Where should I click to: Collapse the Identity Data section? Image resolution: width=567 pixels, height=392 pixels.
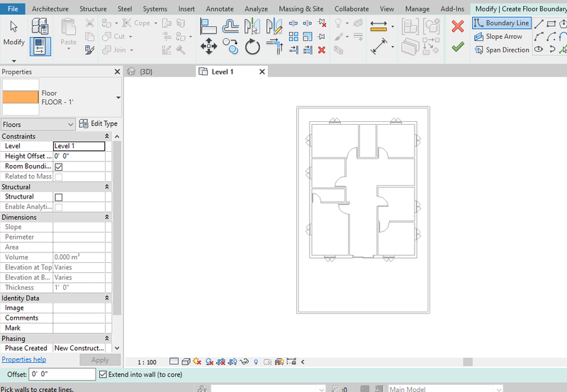107,298
